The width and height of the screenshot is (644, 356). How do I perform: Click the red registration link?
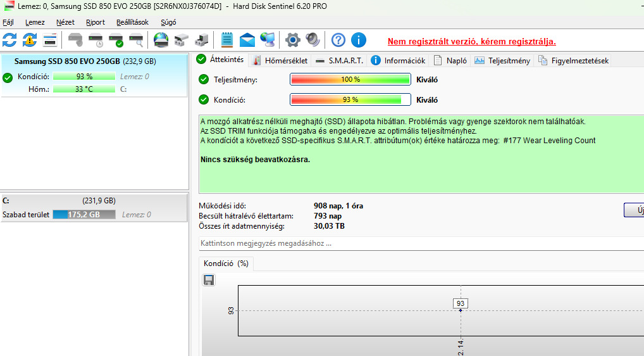click(x=471, y=42)
